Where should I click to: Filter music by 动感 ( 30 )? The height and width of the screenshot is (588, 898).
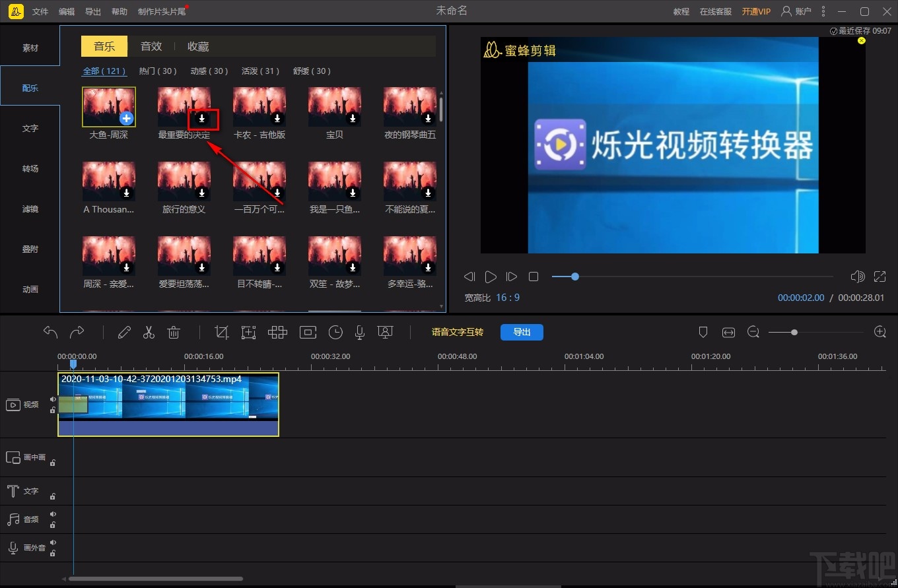209,71
